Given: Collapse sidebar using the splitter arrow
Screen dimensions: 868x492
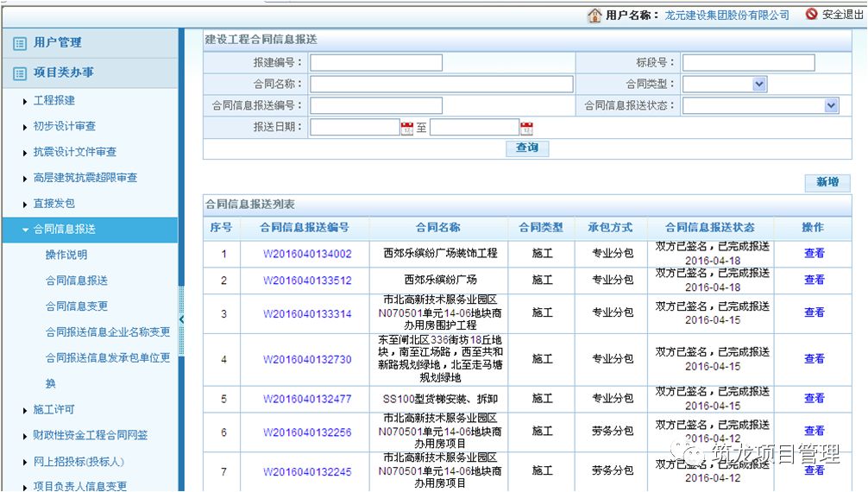Looking at the screenshot, I should (x=181, y=319).
